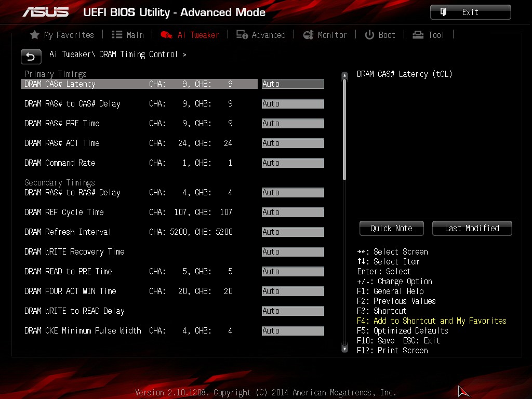Select DRAM CAS# Latency Auto field

tap(293, 84)
